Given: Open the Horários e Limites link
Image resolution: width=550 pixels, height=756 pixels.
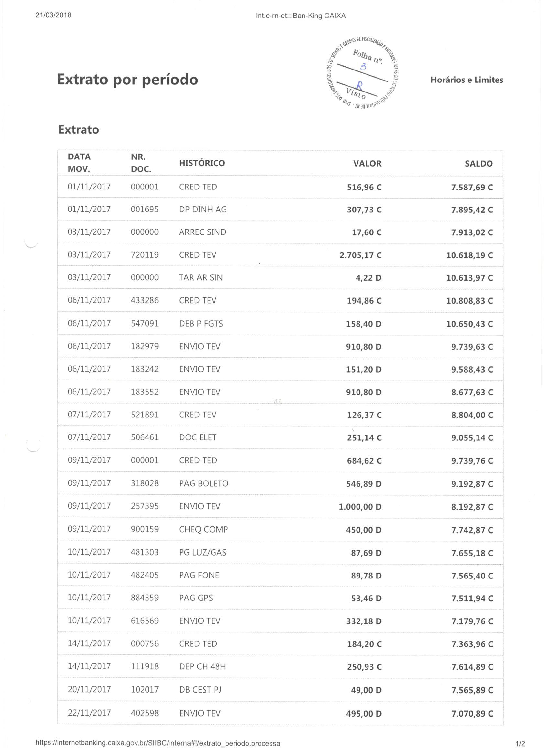Looking at the screenshot, I should [466, 80].
